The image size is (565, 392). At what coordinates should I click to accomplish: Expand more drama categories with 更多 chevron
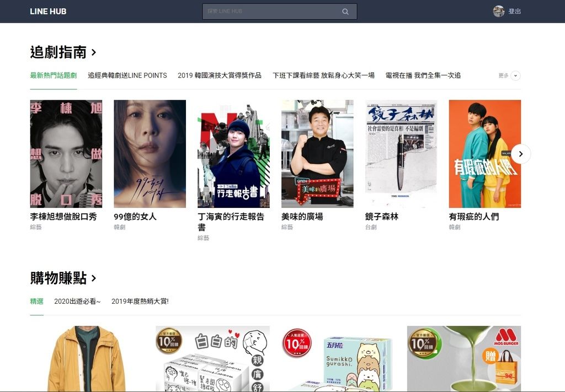click(515, 76)
